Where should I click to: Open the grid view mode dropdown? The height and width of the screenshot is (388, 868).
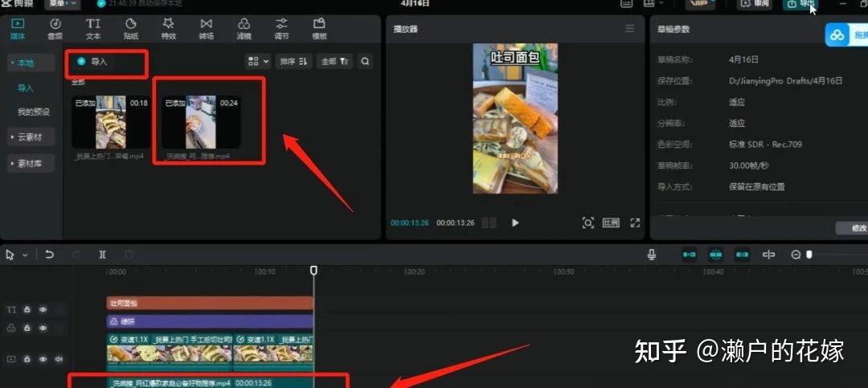[258, 61]
